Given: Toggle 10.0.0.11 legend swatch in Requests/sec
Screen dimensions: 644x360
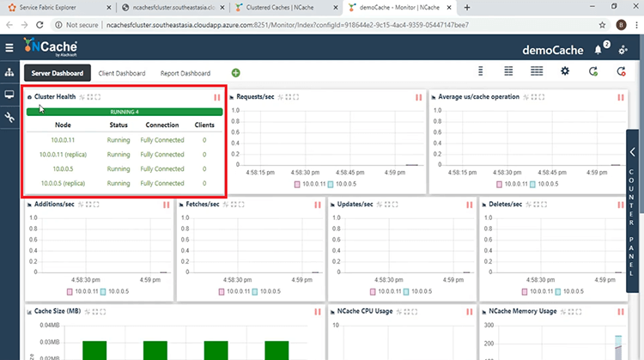Looking at the screenshot, I should click(x=297, y=185).
